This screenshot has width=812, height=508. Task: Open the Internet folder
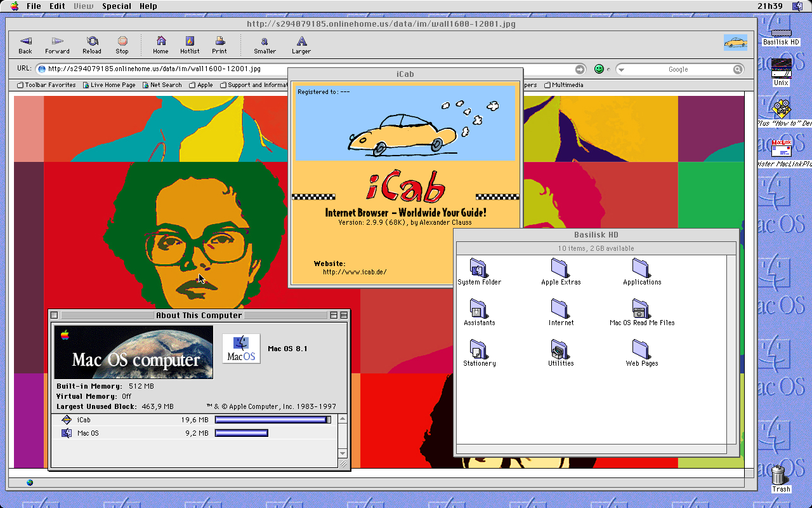pos(561,312)
